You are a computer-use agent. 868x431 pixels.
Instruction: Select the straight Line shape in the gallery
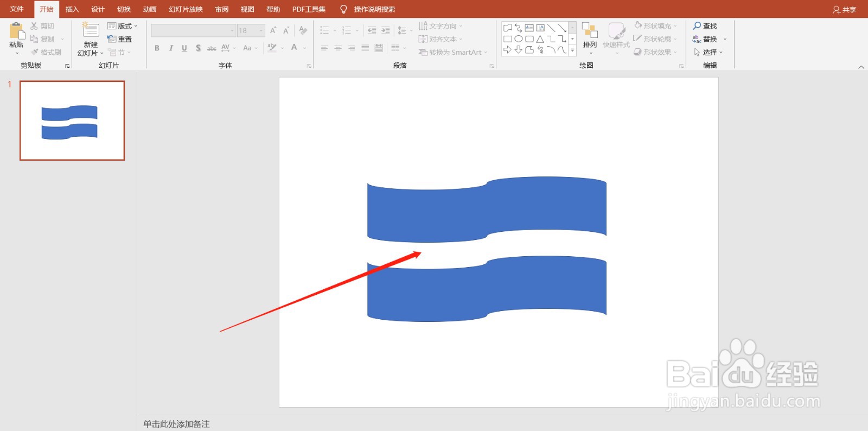[551, 28]
